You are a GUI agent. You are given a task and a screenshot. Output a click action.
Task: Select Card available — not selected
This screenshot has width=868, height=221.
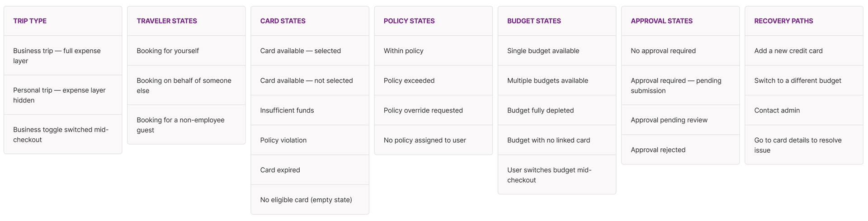tap(310, 80)
